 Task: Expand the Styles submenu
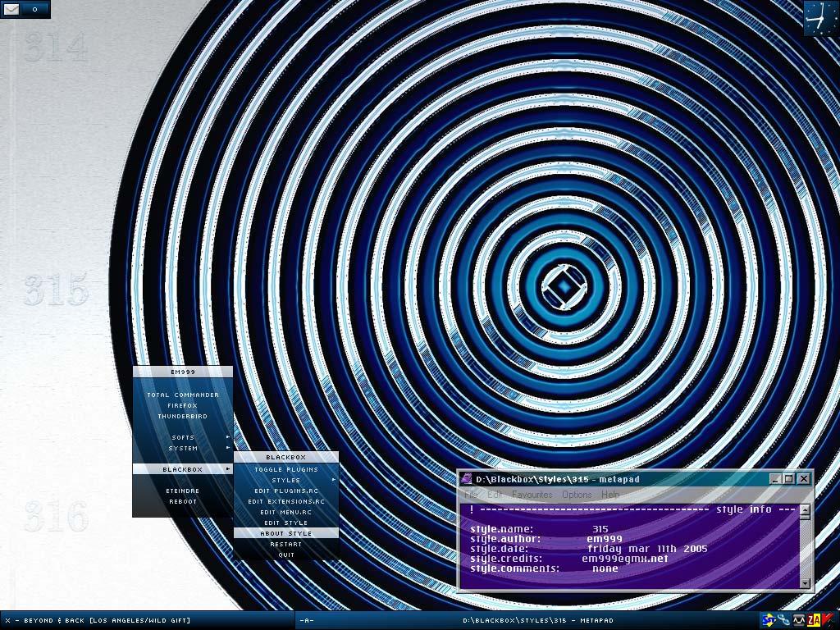pos(286,480)
